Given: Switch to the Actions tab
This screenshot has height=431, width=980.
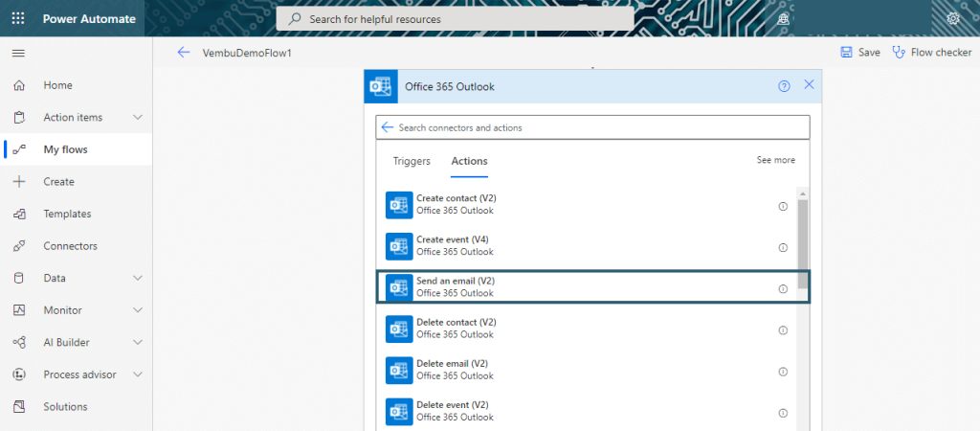Looking at the screenshot, I should pos(469,161).
